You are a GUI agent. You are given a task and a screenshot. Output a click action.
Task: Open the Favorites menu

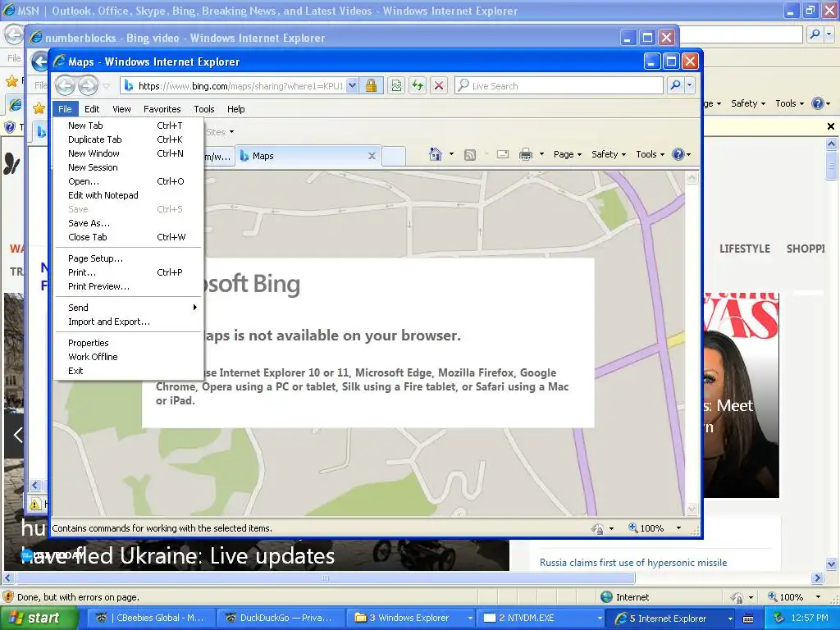[162, 109]
